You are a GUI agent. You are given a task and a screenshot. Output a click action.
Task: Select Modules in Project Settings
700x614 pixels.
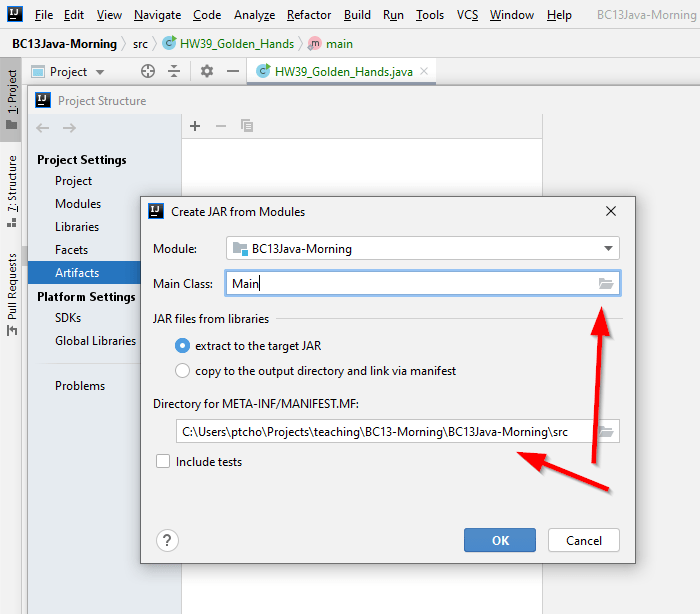click(x=78, y=204)
